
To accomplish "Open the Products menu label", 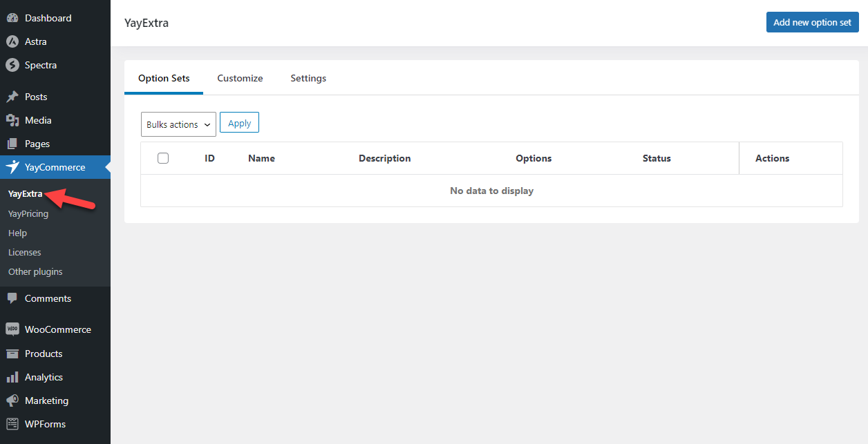I will 44,354.
